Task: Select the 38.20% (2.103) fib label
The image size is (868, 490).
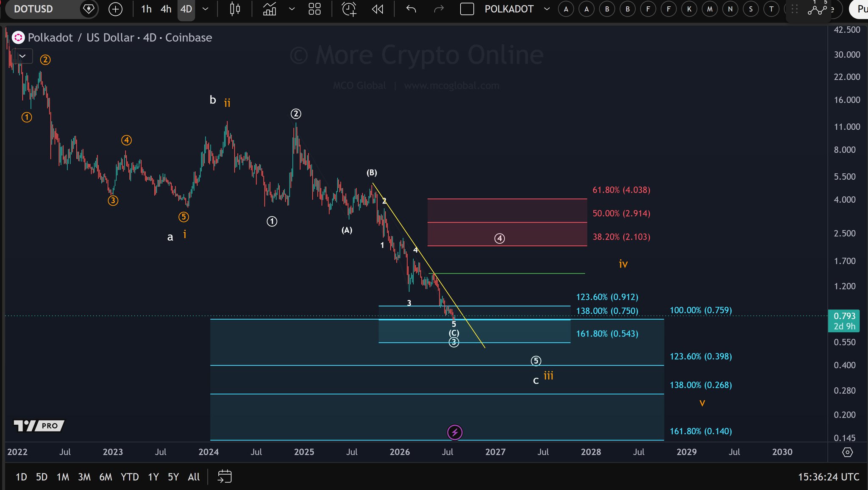Action: [621, 237]
